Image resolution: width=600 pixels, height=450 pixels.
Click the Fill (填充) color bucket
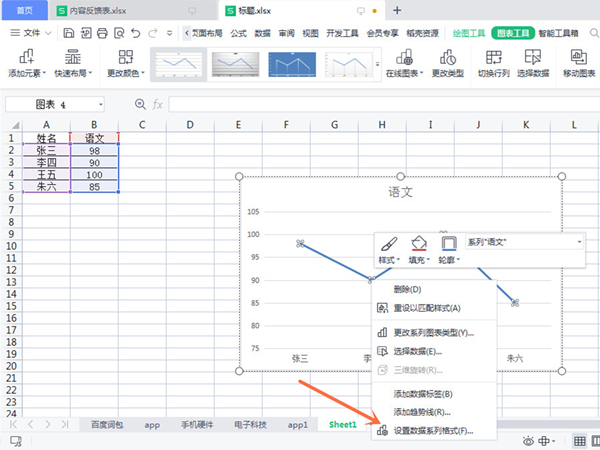click(x=419, y=243)
